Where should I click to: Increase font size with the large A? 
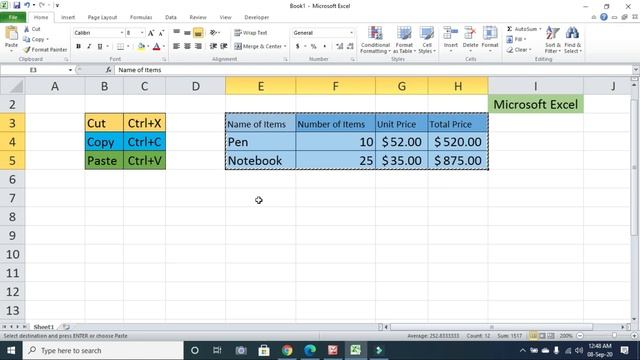151,33
